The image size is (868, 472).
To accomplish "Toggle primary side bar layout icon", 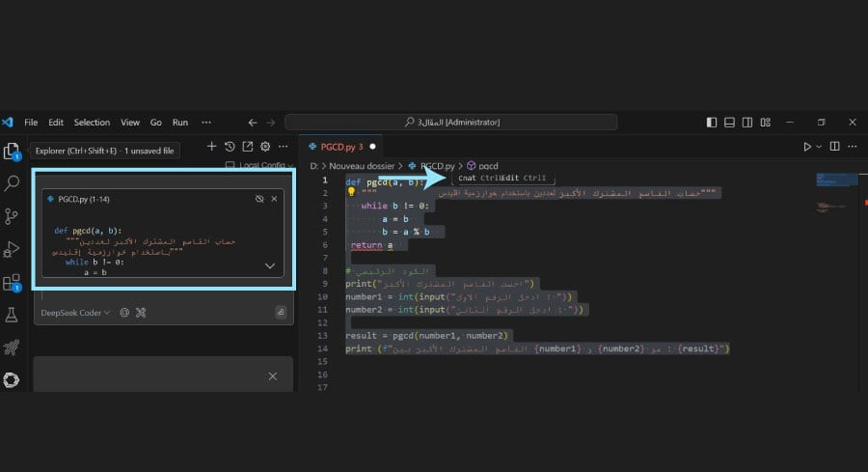I will tap(712, 123).
